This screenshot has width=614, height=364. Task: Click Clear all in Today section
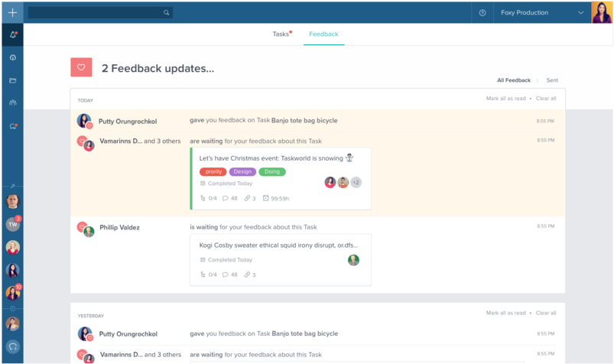tap(546, 99)
